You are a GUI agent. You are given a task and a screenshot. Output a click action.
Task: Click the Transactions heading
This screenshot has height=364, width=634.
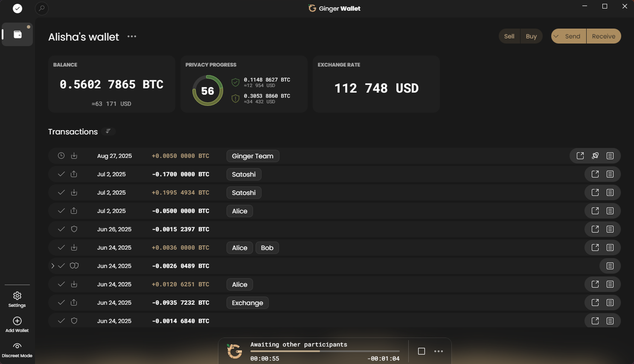pos(73,131)
